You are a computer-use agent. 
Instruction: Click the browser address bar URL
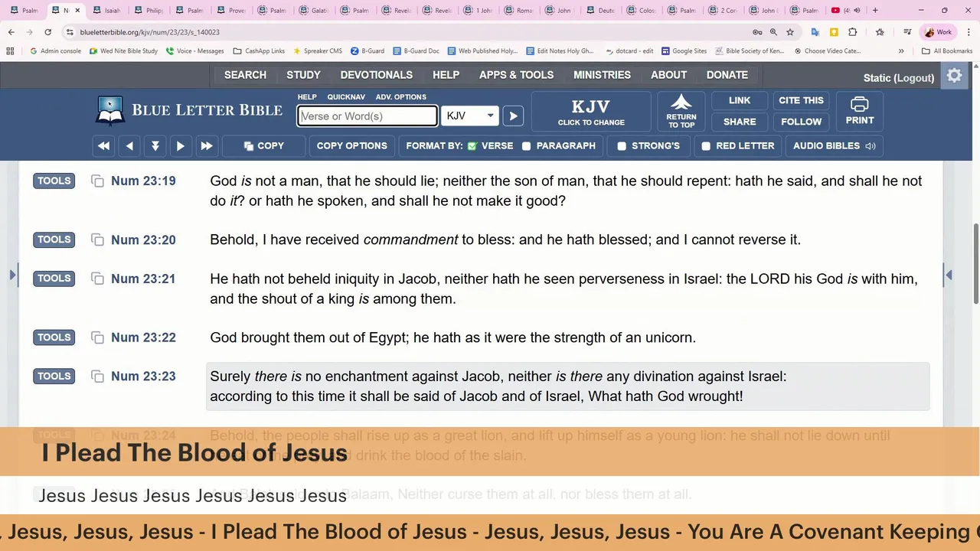pyautogui.click(x=150, y=32)
